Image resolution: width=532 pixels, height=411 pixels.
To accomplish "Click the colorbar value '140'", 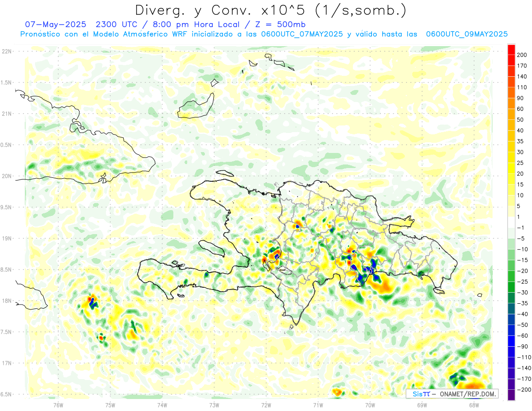I will pyautogui.click(x=523, y=76).
